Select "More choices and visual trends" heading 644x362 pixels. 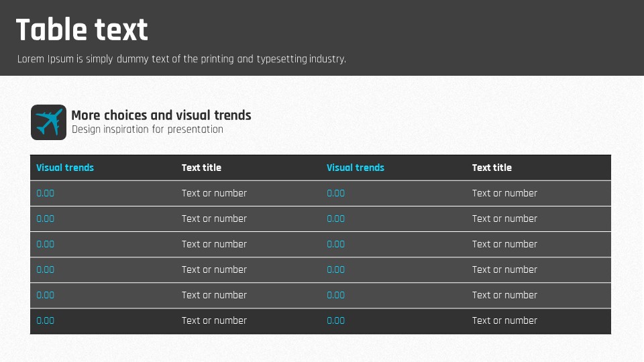coord(161,115)
